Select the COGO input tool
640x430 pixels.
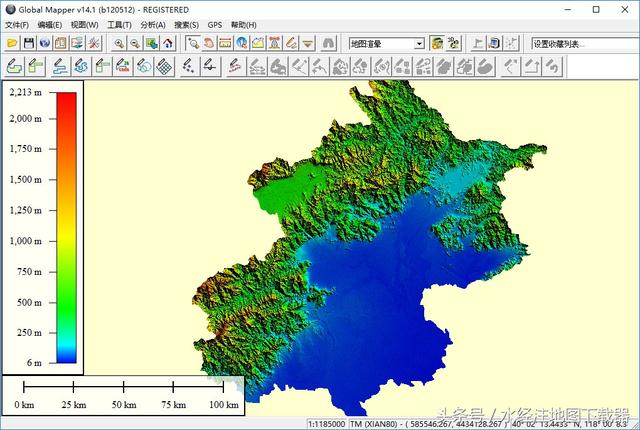click(x=123, y=66)
